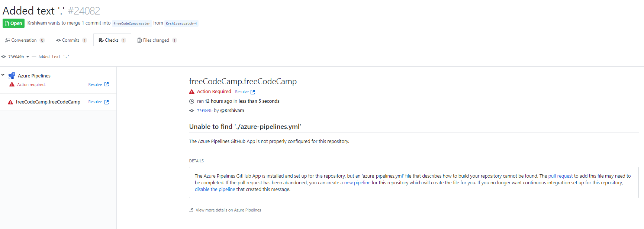Click the pull request icon in the Open badge
Image resolution: width=644 pixels, height=229 pixels.
pyautogui.click(x=7, y=23)
